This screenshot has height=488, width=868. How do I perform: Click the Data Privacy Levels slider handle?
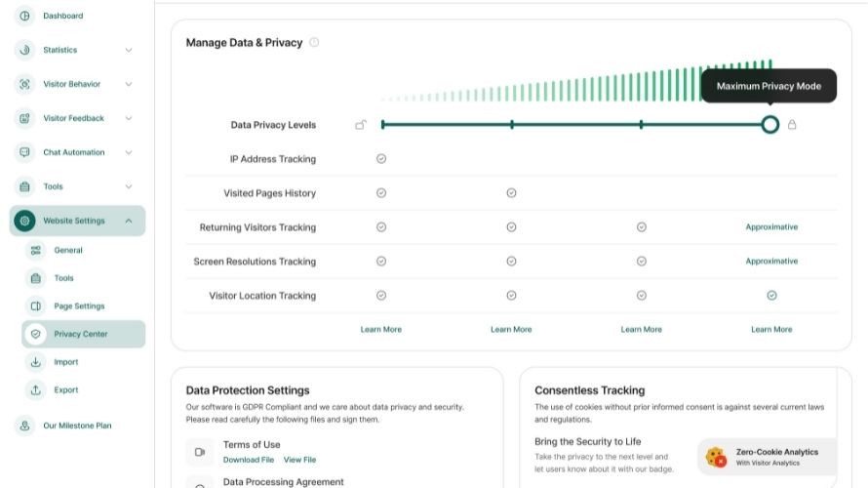(769, 125)
